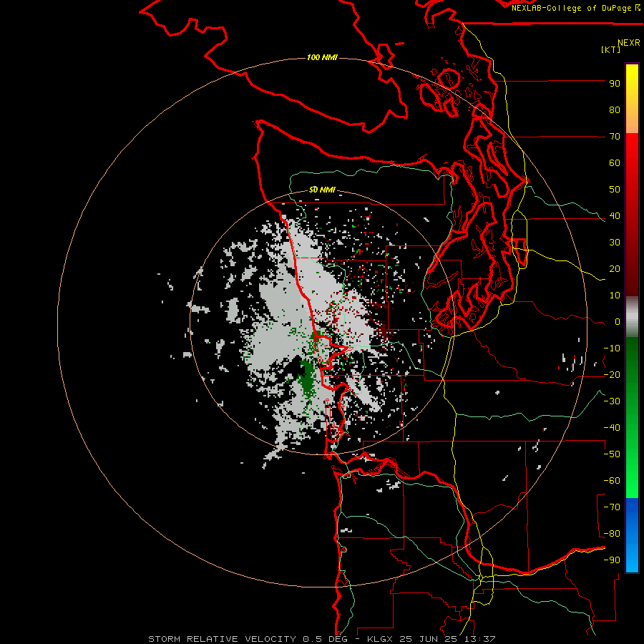The image size is (644, 644).
Task: Click the 30 value on velocity scale
Action: (615, 243)
